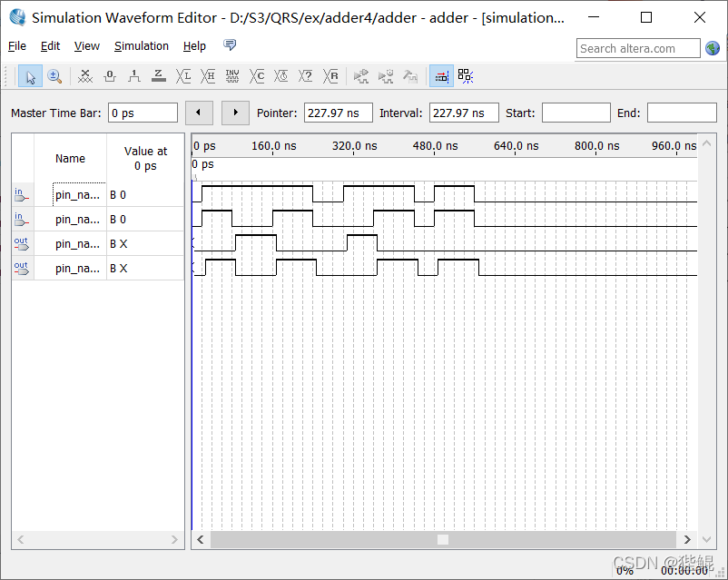
Task: Open Overwrite Clock tool
Action: 280,76
